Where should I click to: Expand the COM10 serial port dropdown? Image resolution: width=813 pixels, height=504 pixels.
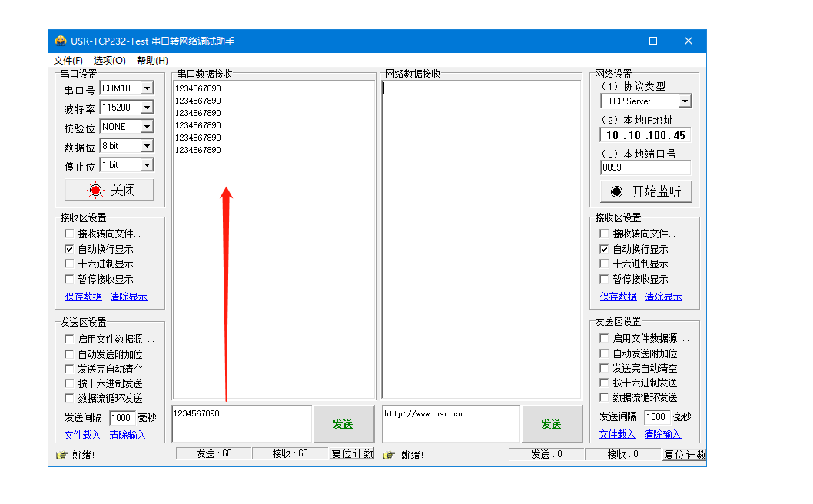[148, 88]
